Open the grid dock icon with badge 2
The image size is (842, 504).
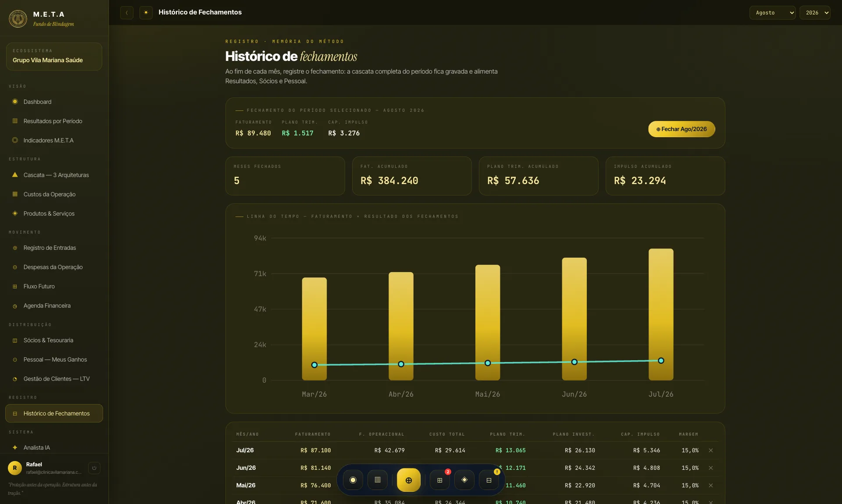click(x=440, y=480)
